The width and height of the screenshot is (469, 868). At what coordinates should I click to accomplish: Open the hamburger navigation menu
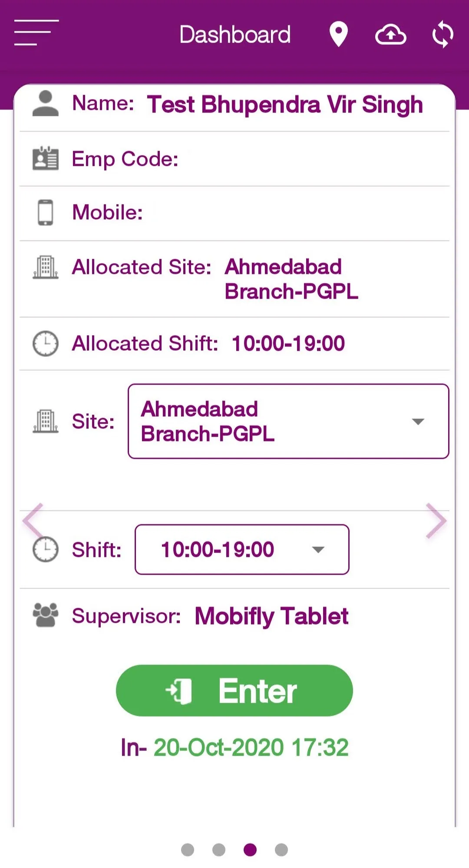(36, 33)
